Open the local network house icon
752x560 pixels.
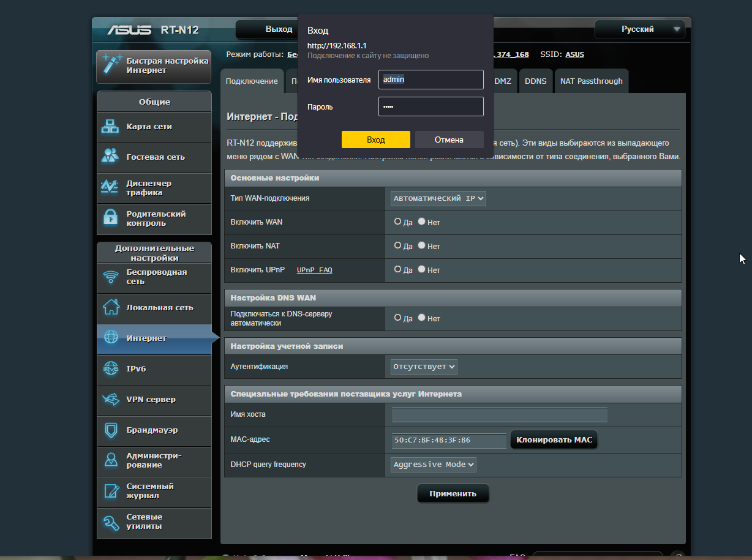[x=110, y=307]
